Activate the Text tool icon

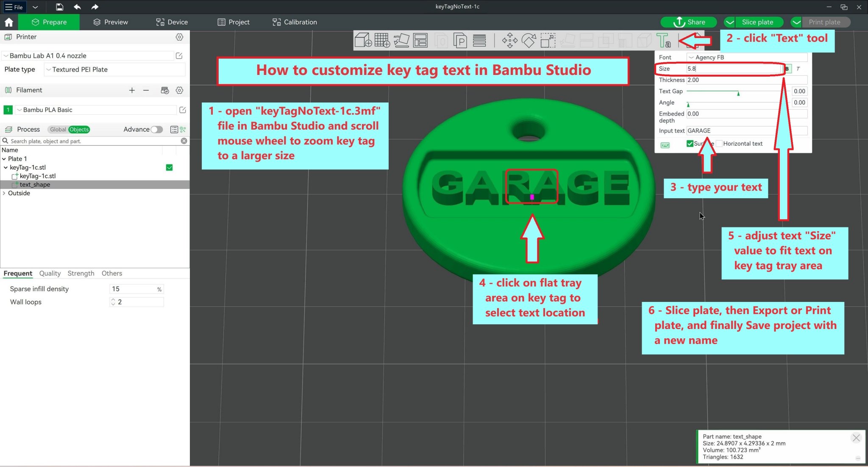(x=663, y=41)
